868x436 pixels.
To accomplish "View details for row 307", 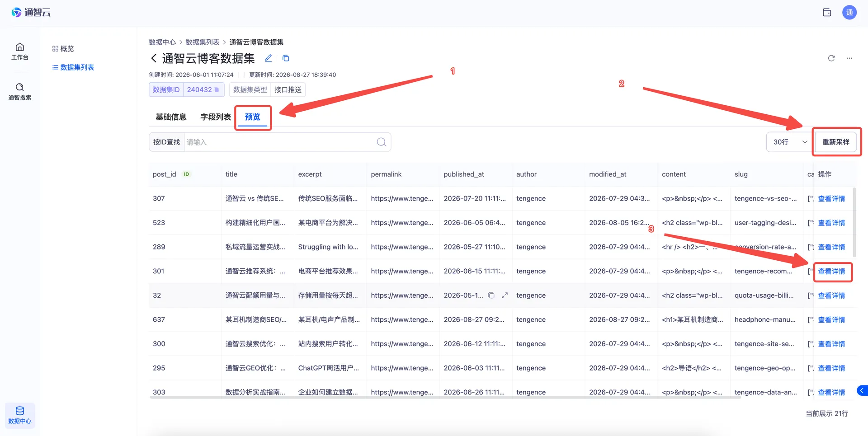I will 831,199.
